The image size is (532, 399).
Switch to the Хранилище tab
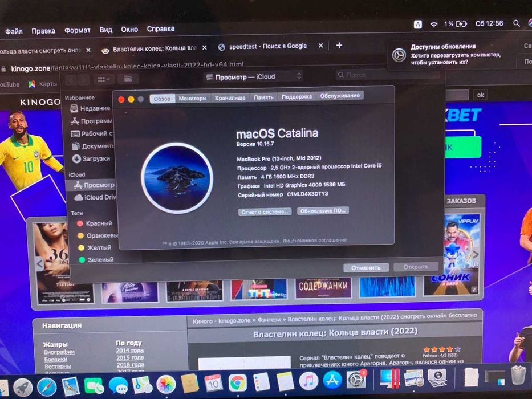[230, 97]
